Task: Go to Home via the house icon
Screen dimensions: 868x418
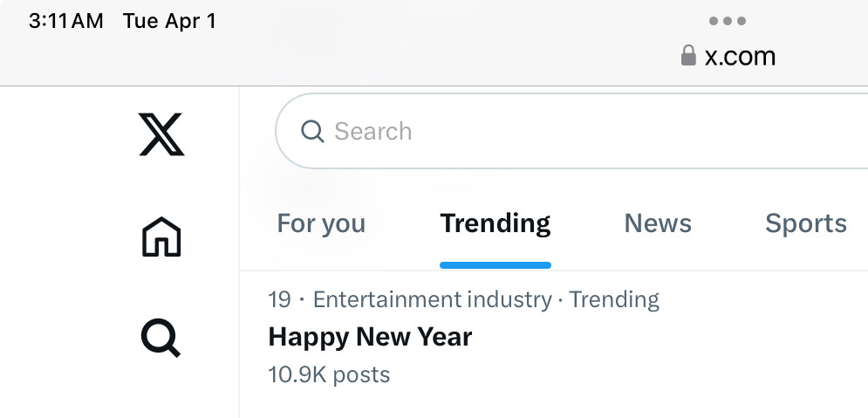Action: [x=161, y=236]
